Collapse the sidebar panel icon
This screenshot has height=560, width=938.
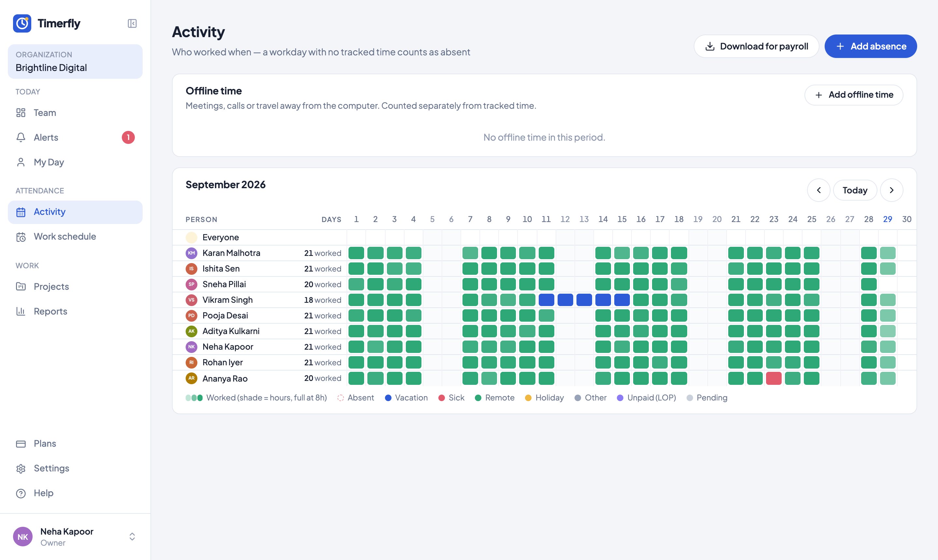click(132, 23)
